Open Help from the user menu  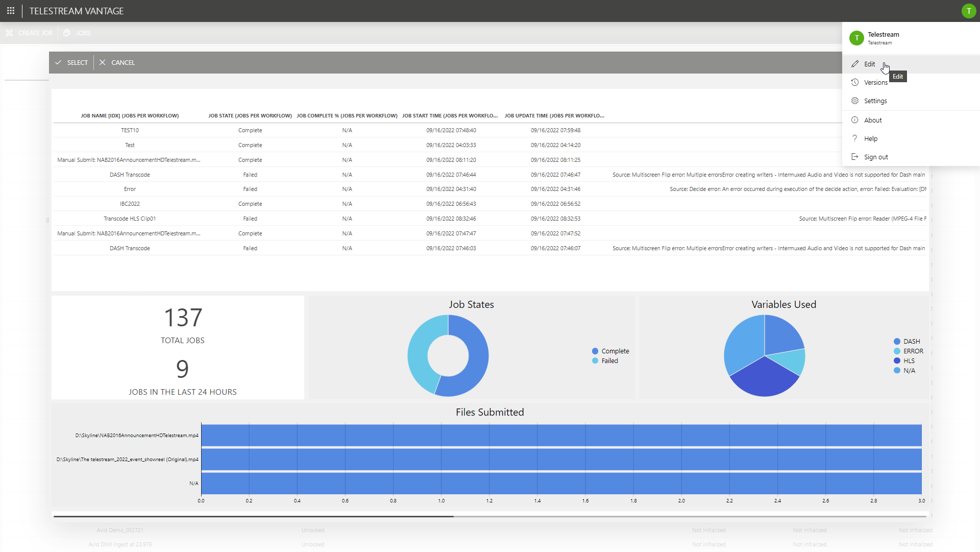point(911,138)
